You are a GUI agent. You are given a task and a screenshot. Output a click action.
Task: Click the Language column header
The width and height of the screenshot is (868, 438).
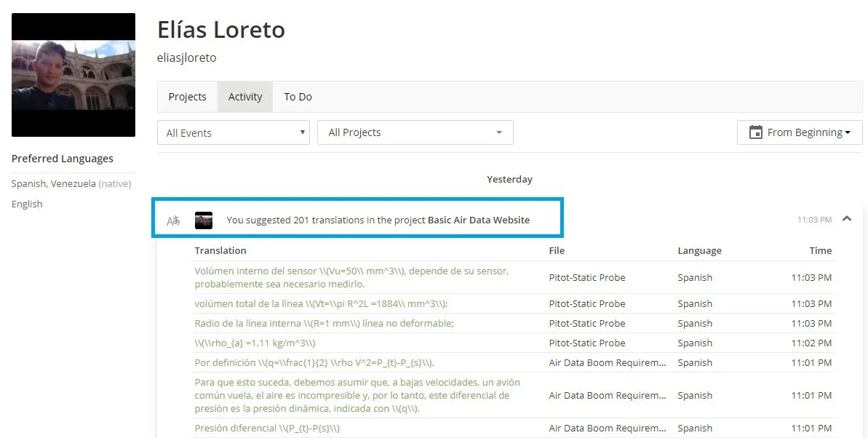tap(700, 251)
